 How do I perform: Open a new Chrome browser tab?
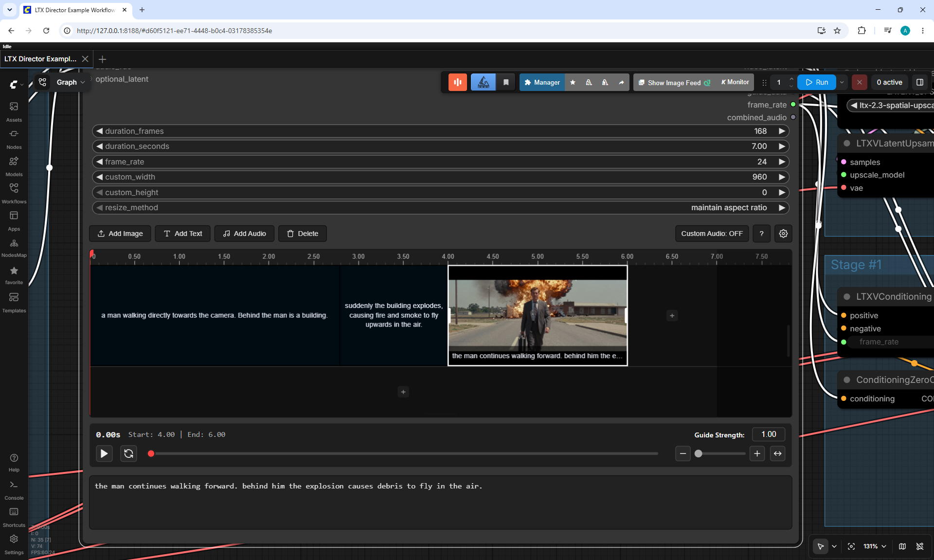142,10
